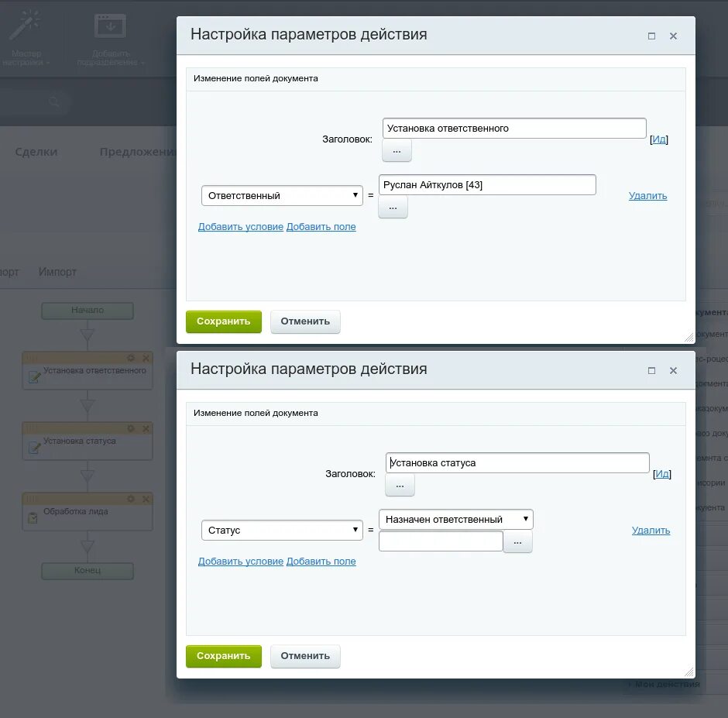
Task: Click the edit-document icon in Установка ответственного block
Action: (34, 376)
